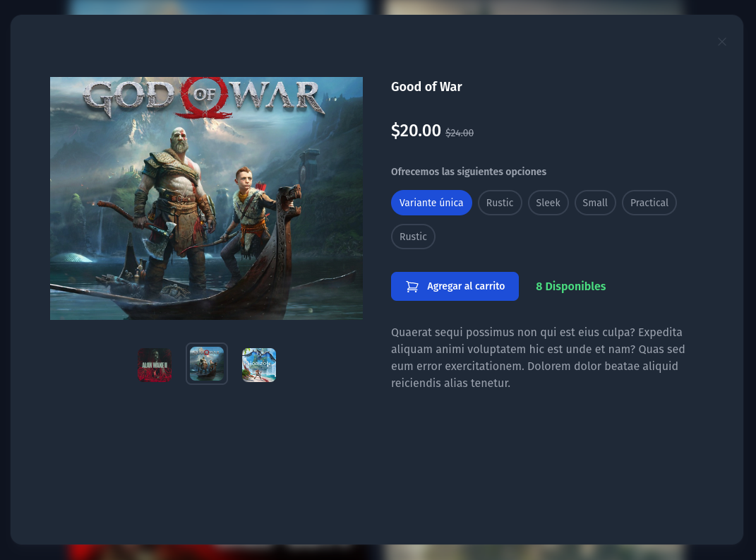The width and height of the screenshot is (756, 560).
Task: Select the Rustic option beside Sleek
Action: (500, 203)
